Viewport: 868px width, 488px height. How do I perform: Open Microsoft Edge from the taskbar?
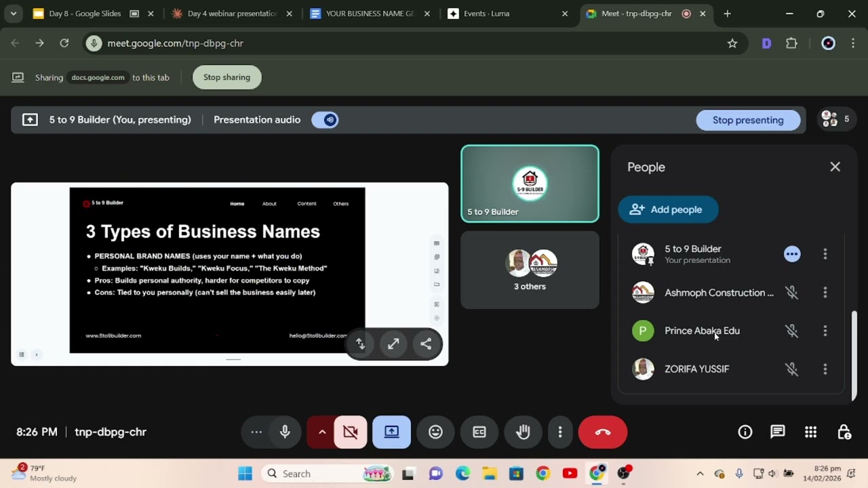point(462,474)
